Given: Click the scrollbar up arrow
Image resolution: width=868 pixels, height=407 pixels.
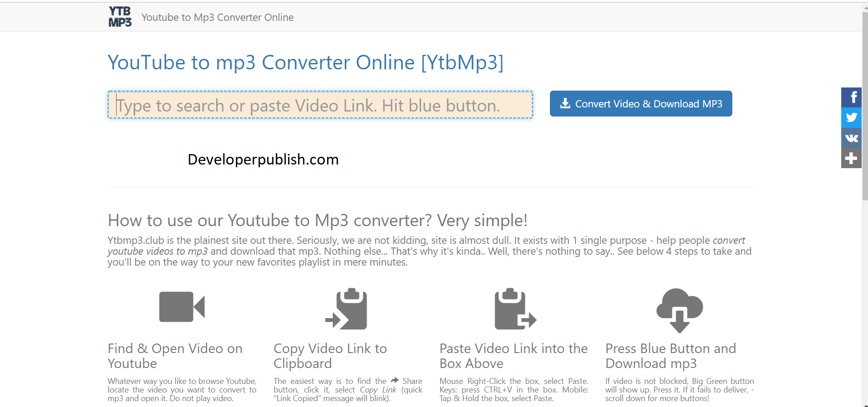Looking at the screenshot, I should coord(865,7).
